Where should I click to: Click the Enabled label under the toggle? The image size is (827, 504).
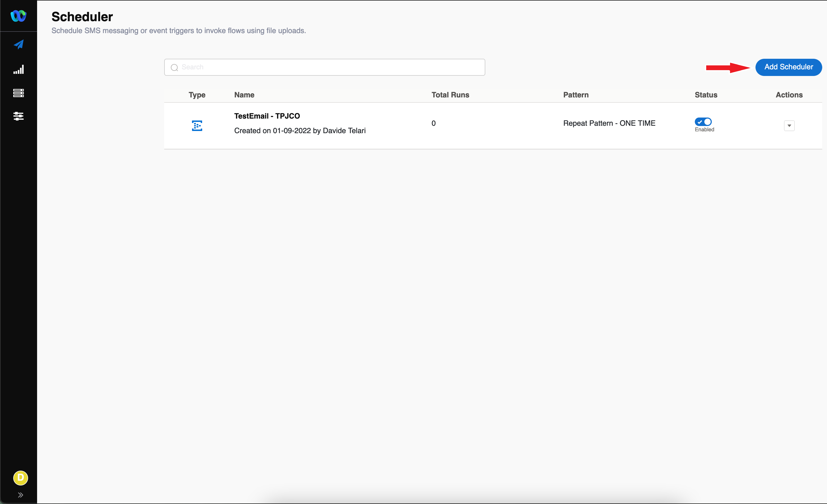pyautogui.click(x=704, y=130)
